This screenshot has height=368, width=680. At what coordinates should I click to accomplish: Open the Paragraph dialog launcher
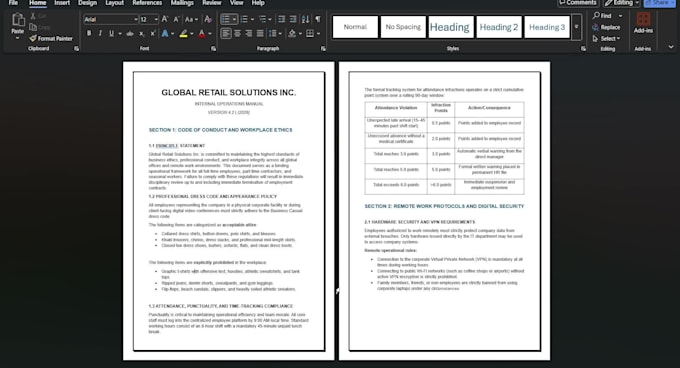click(323, 49)
